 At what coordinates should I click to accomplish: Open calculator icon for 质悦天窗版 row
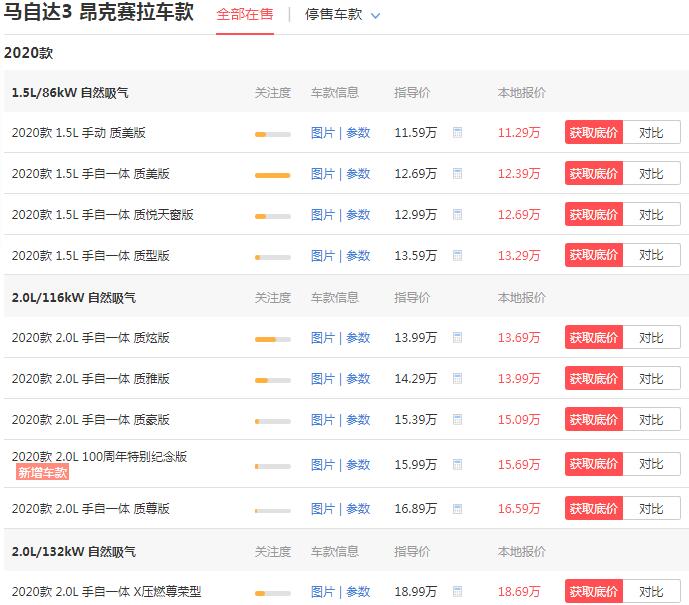(457, 214)
